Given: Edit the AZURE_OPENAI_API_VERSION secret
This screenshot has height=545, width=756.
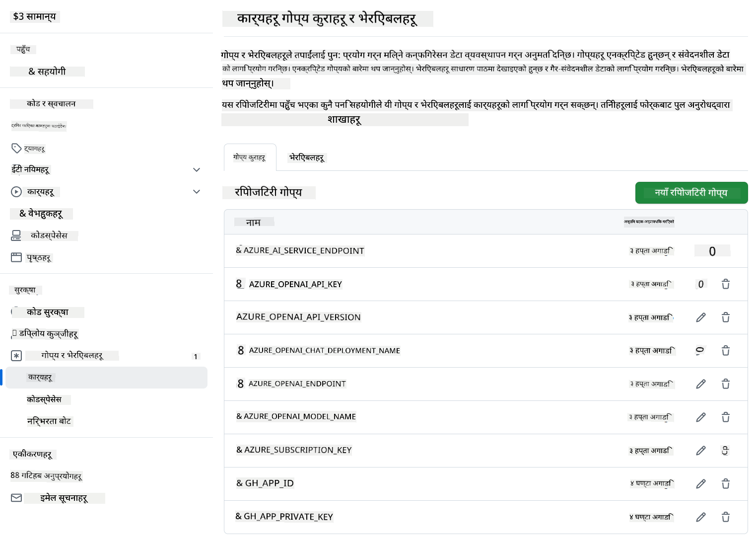Looking at the screenshot, I should [x=701, y=317].
